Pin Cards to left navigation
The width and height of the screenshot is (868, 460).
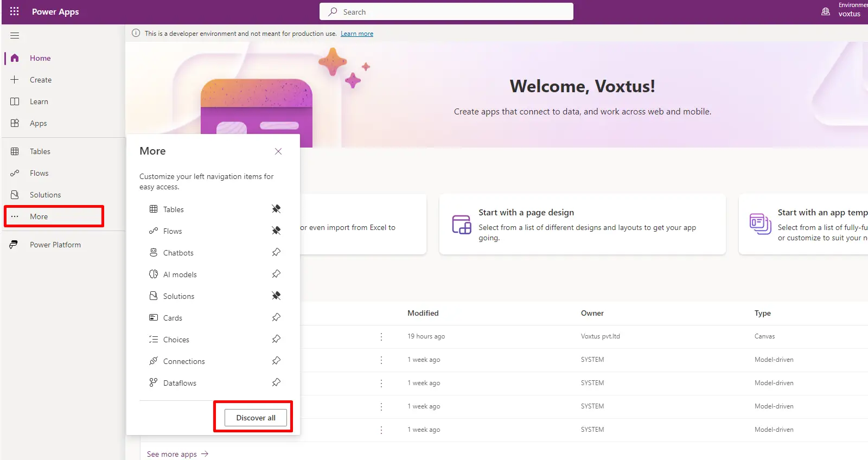276,317
